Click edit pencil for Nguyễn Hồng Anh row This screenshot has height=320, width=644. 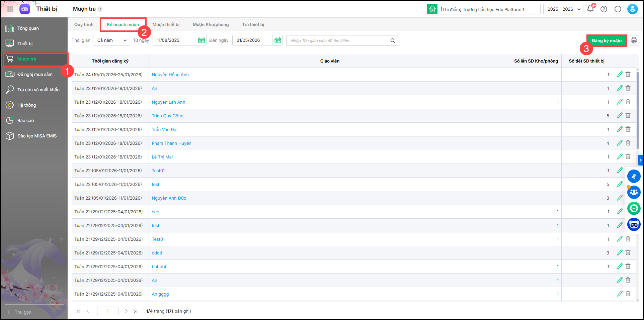click(620, 74)
